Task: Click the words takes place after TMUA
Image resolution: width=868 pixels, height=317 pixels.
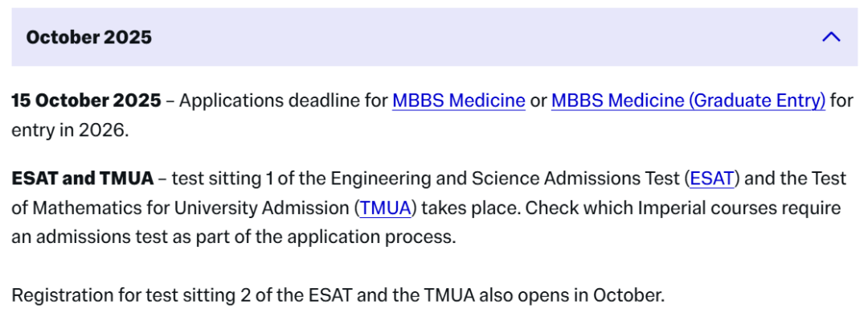Action: coord(470,208)
